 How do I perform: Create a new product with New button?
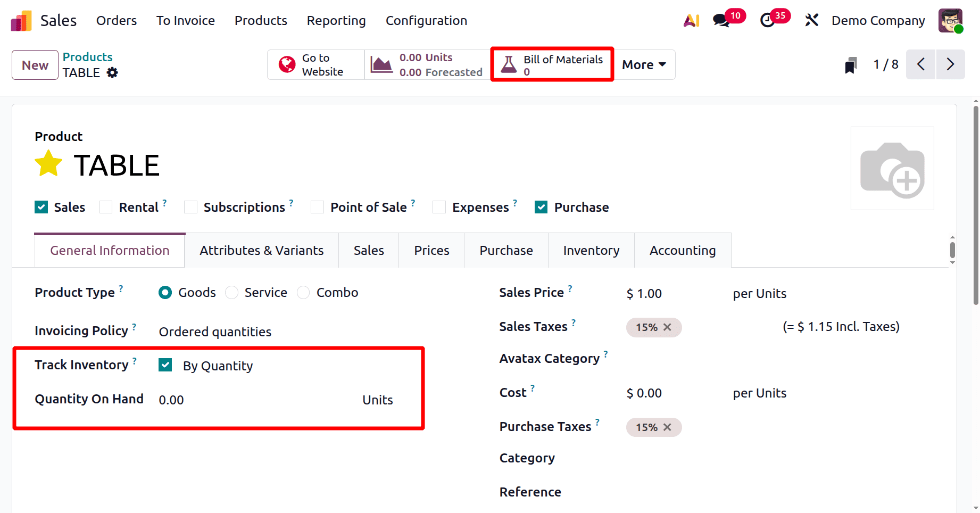35,65
